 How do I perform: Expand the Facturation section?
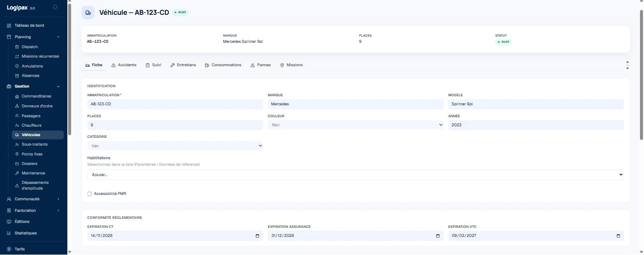pos(58,211)
